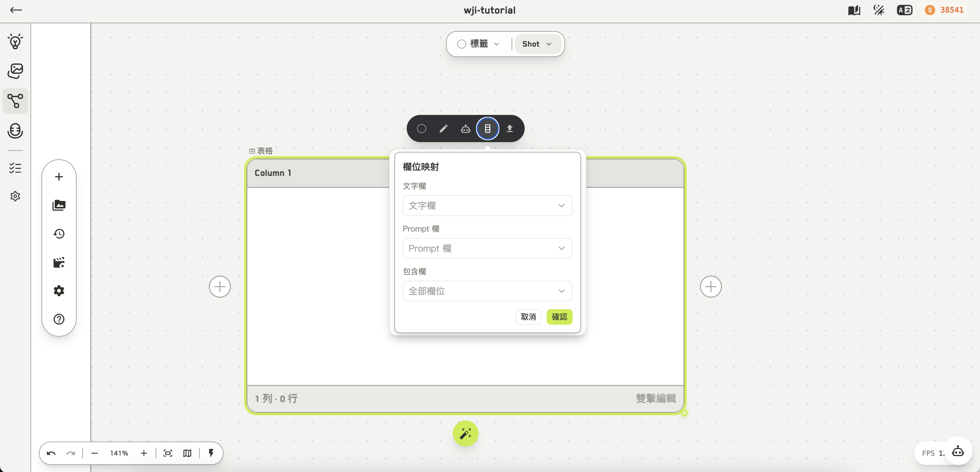Click the green magic wand button

pyautogui.click(x=466, y=433)
